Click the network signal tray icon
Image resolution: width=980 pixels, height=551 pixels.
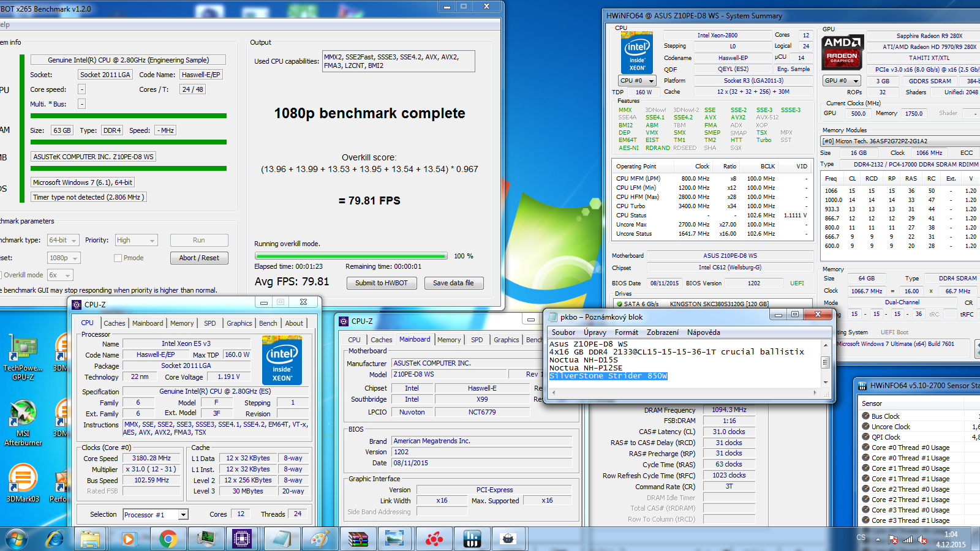click(907, 539)
